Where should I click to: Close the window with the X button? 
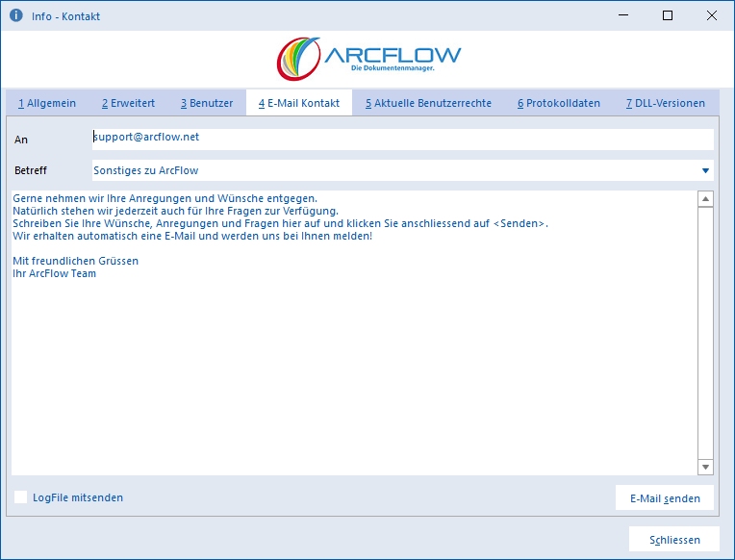(712, 15)
